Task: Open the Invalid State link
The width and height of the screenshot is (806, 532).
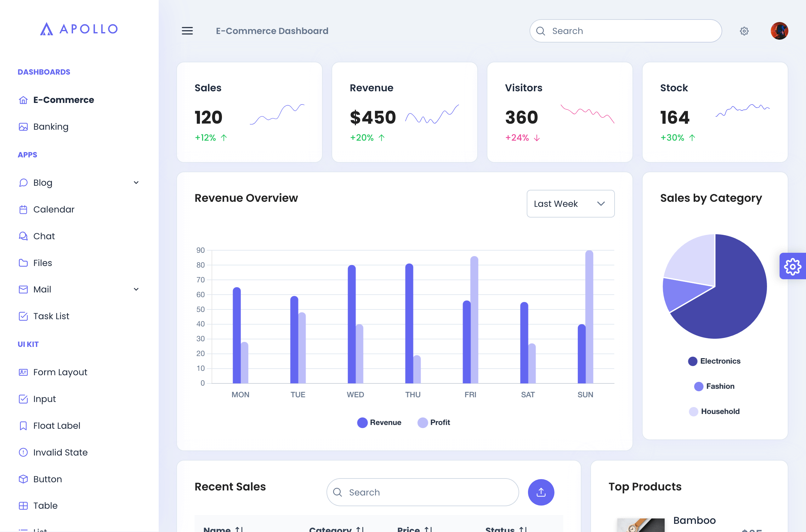Action: tap(60, 452)
